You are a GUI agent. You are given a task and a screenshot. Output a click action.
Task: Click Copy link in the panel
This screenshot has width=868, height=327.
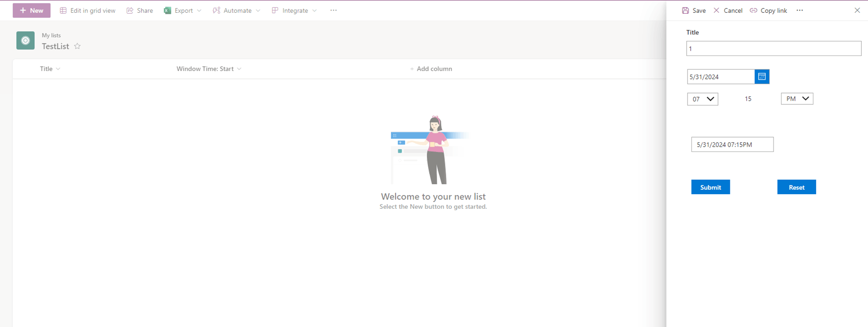pyautogui.click(x=768, y=10)
